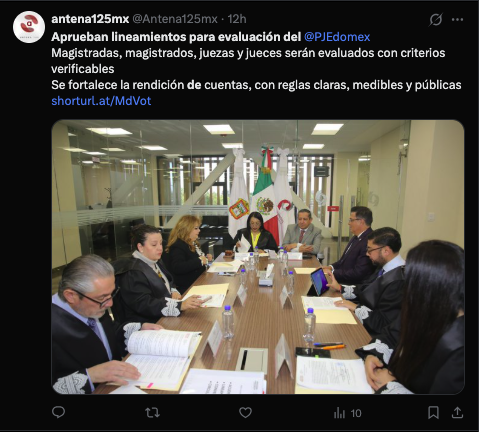Viewport: 479px width, 432px height.
Task: Click the 'Magistradas, magistrados, juezas' text line
Action: (x=248, y=53)
